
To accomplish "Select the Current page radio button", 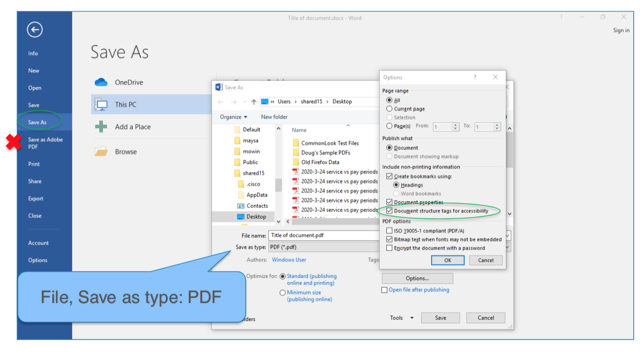I will [390, 109].
